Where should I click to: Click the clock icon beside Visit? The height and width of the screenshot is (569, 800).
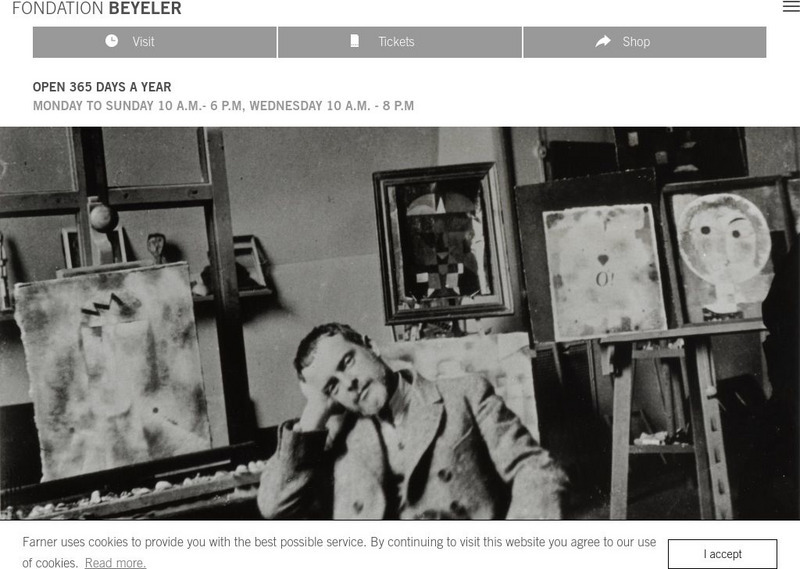111,41
